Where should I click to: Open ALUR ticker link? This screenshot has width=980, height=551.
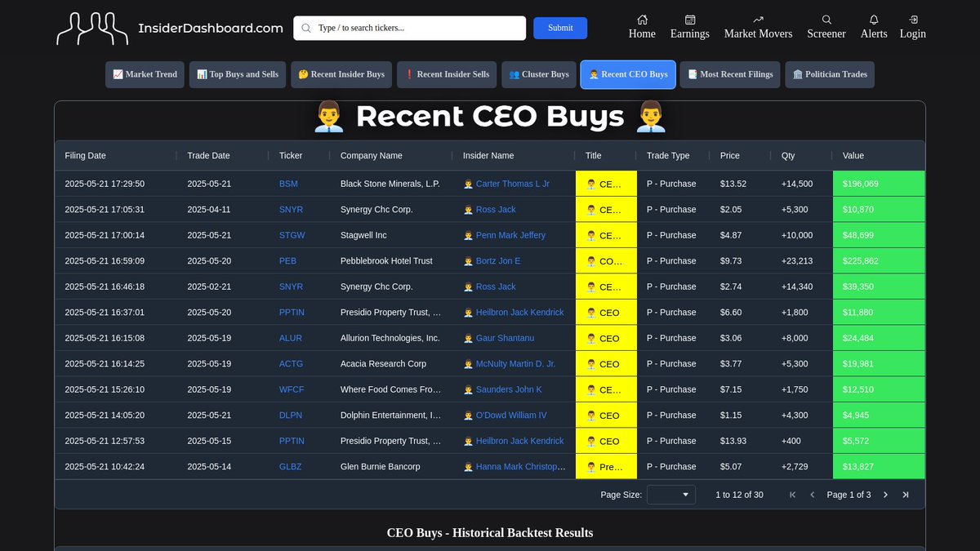291,338
